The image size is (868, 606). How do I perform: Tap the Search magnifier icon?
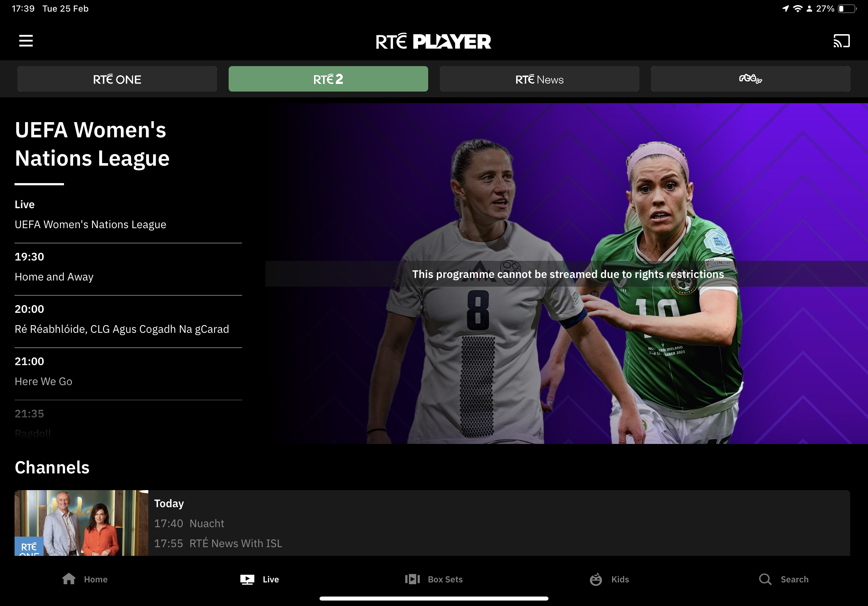click(765, 579)
